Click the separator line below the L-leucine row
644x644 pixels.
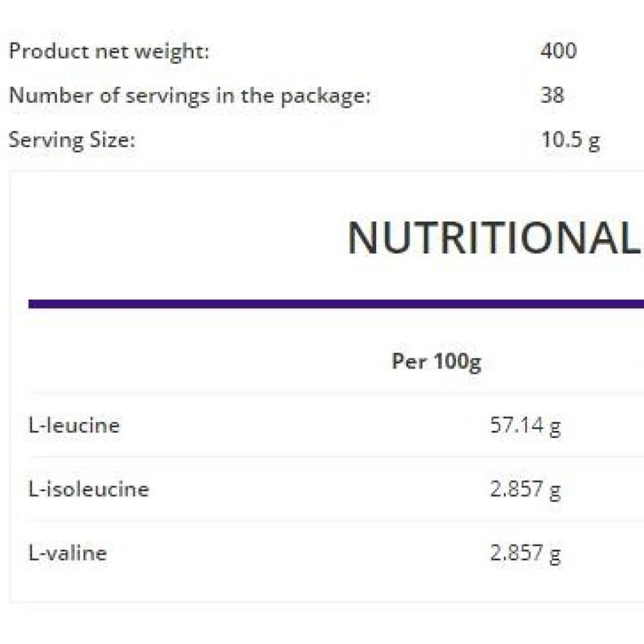(333, 456)
